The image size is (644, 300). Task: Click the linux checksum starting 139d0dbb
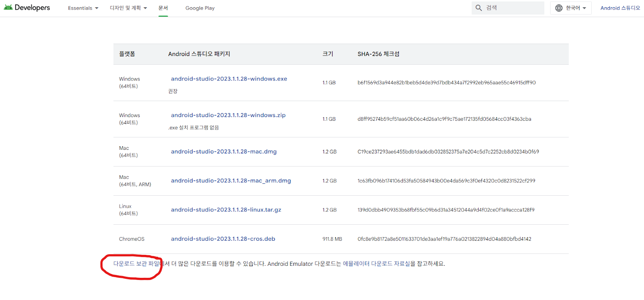click(x=446, y=210)
